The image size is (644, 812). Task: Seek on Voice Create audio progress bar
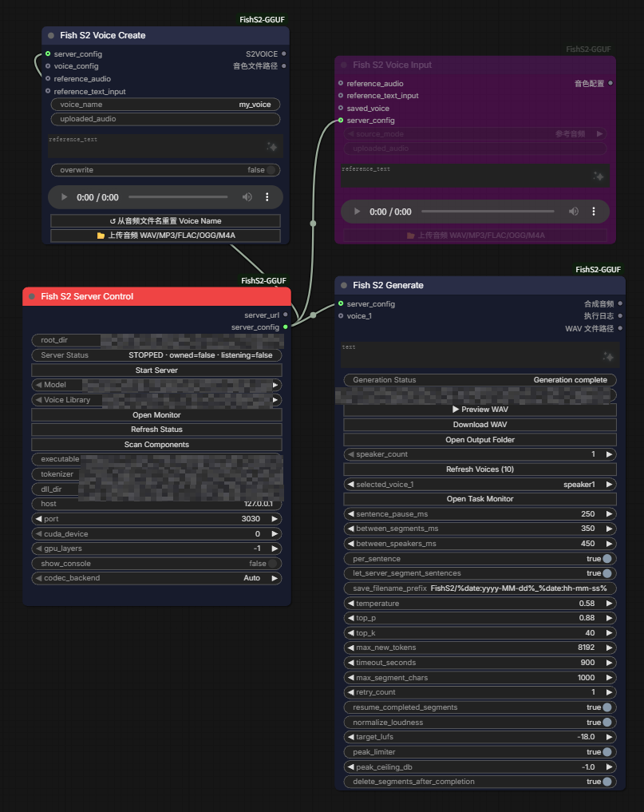(x=178, y=196)
